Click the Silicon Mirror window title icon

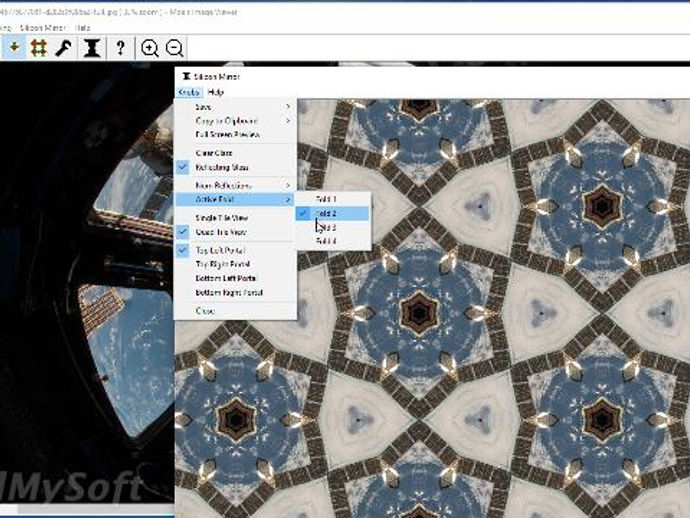click(x=186, y=77)
